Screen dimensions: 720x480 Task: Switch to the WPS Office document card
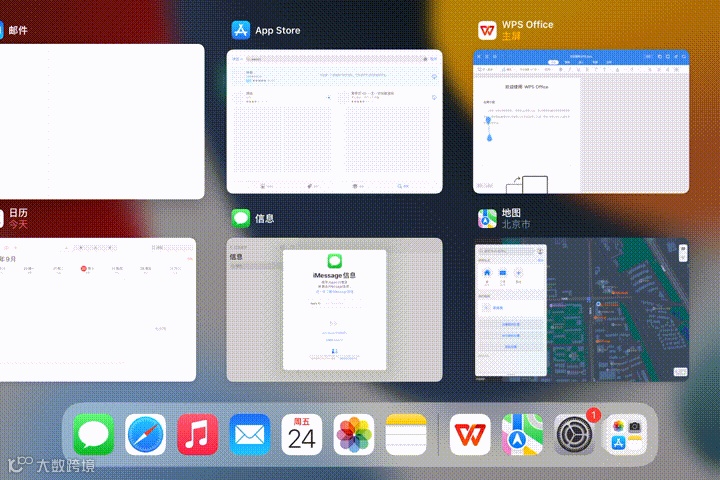(581, 122)
